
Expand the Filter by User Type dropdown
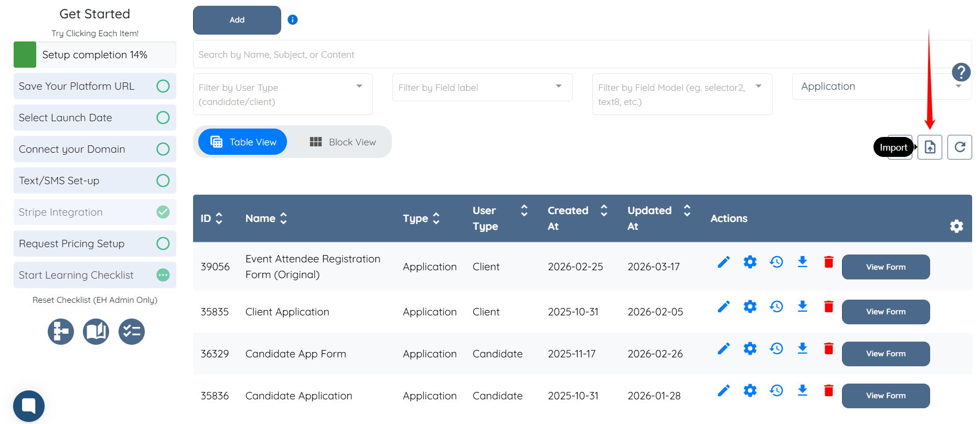tap(283, 94)
